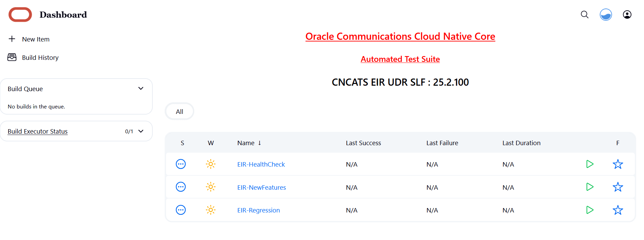The image size is (644, 240).
Task: Open the EIR-HealthCheck job
Action: pos(261,164)
